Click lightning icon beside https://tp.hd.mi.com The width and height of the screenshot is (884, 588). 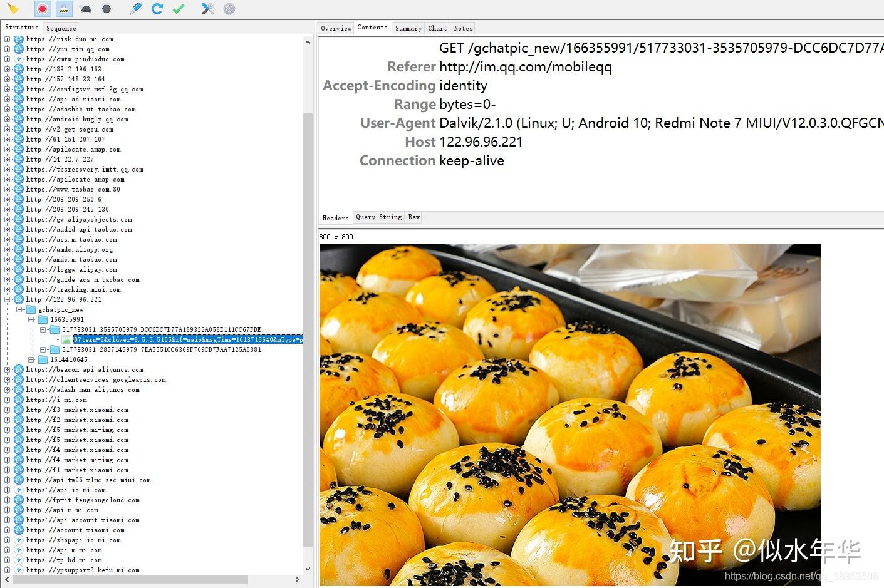point(19,560)
